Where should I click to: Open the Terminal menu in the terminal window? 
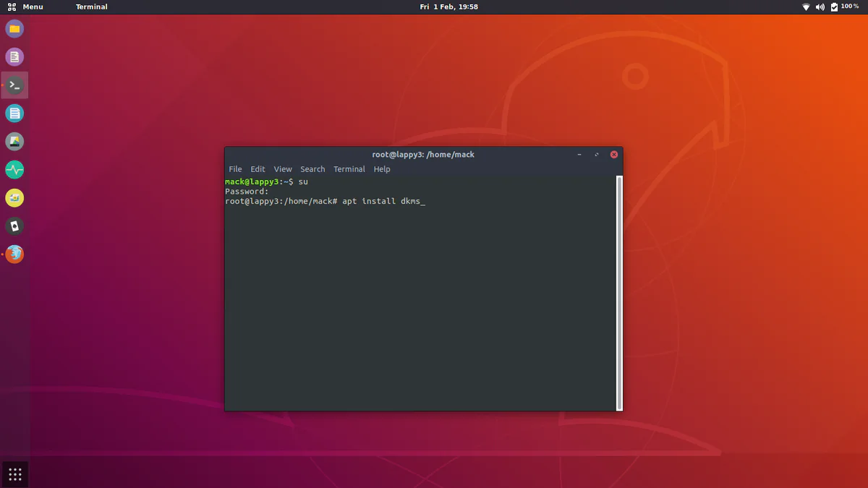(x=349, y=168)
